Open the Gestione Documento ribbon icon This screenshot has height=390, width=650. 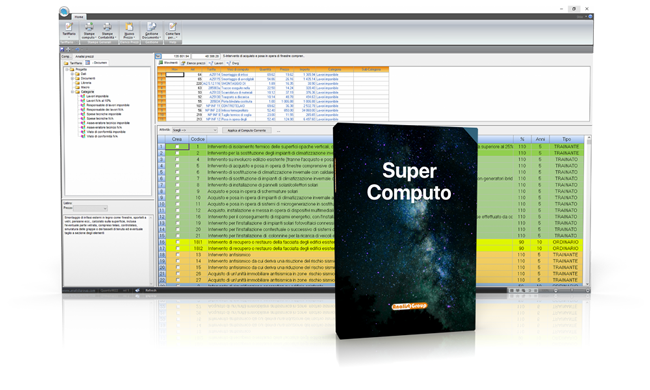click(x=151, y=27)
